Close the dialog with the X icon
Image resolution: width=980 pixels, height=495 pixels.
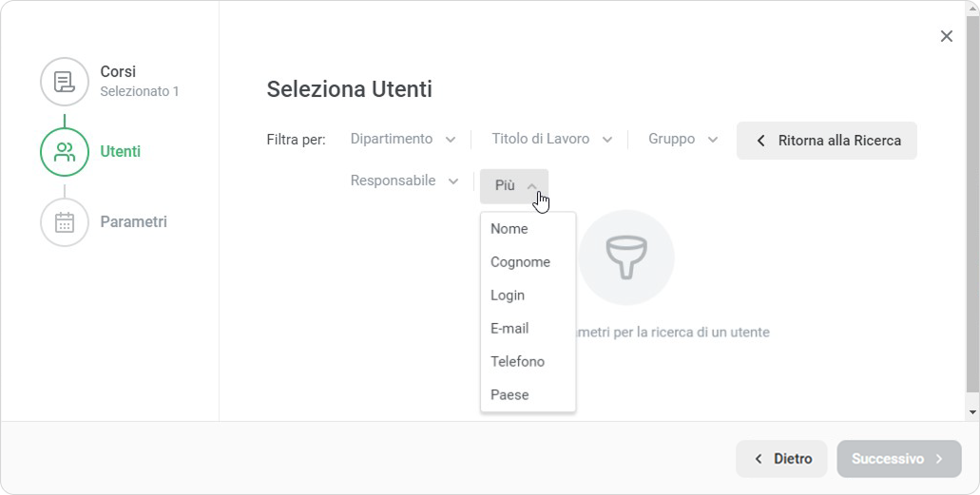coord(946,36)
